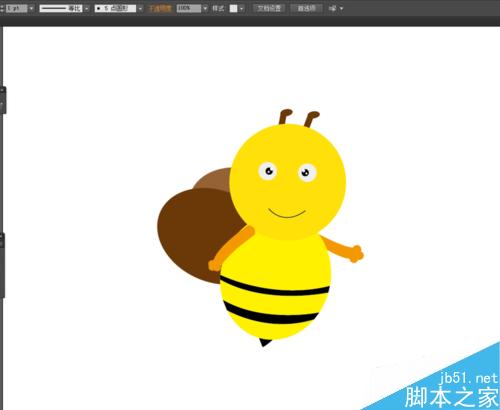Click the white graphic style swatch
Viewport: 500px width, 410px height.
233,8
